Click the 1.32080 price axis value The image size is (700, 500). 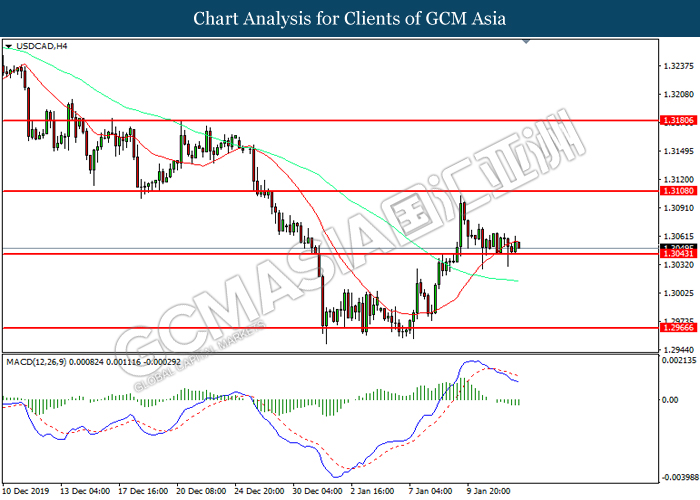coord(679,94)
